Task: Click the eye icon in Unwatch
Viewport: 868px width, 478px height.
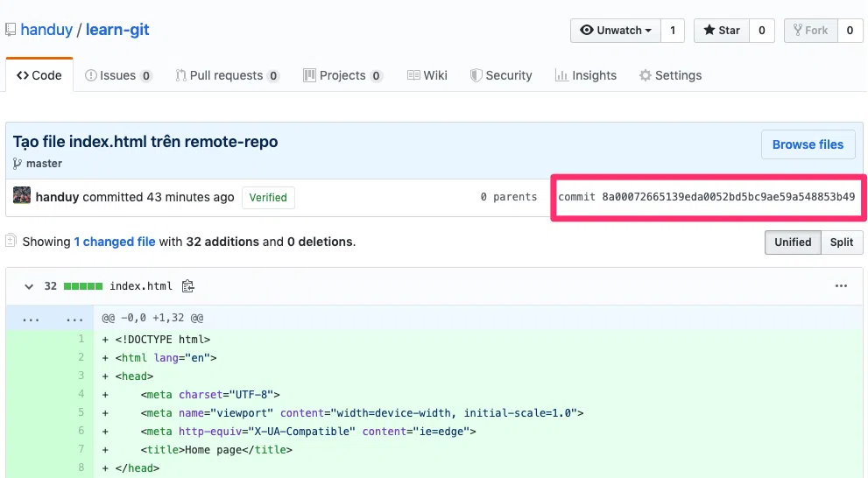Action: point(587,30)
